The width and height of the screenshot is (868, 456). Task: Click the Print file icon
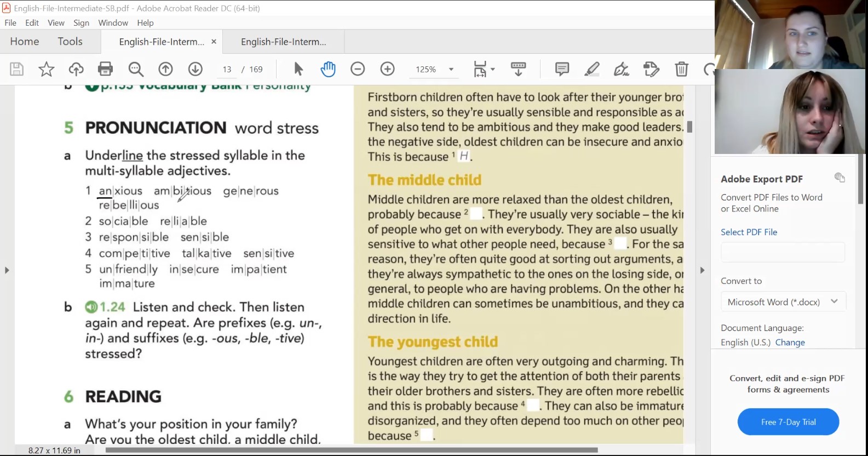coord(105,69)
